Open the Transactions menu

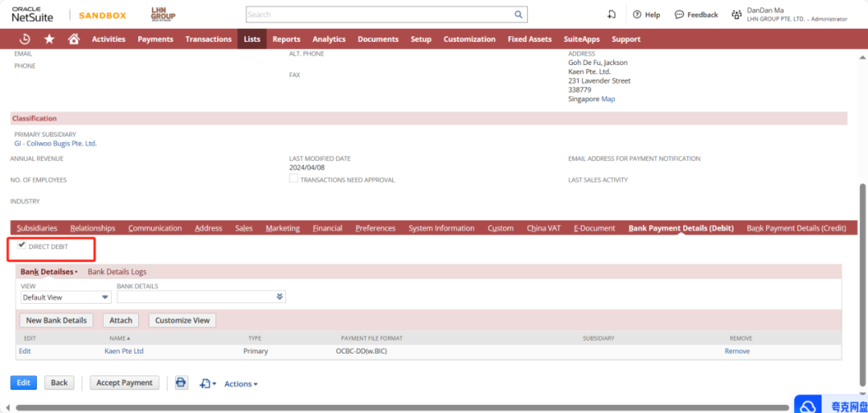point(209,39)
